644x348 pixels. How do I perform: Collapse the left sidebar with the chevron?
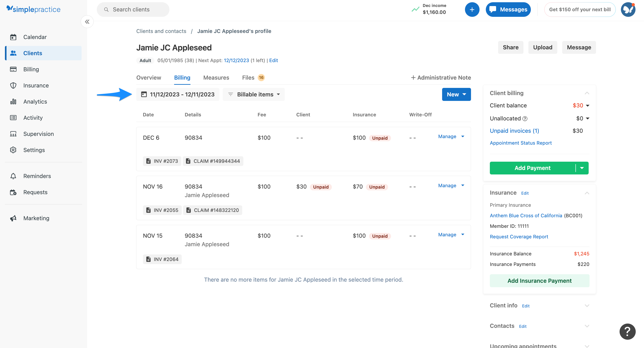coord(87,22)
